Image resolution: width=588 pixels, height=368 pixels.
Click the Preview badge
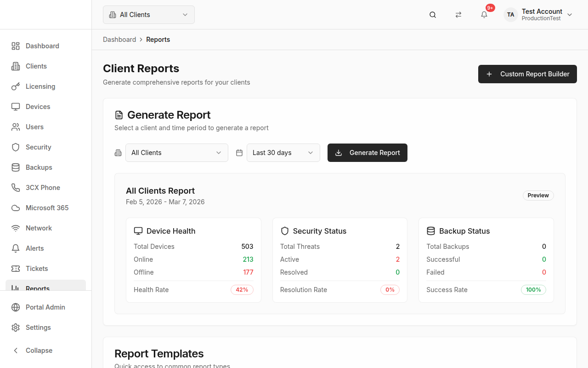[x=538, y=195]
